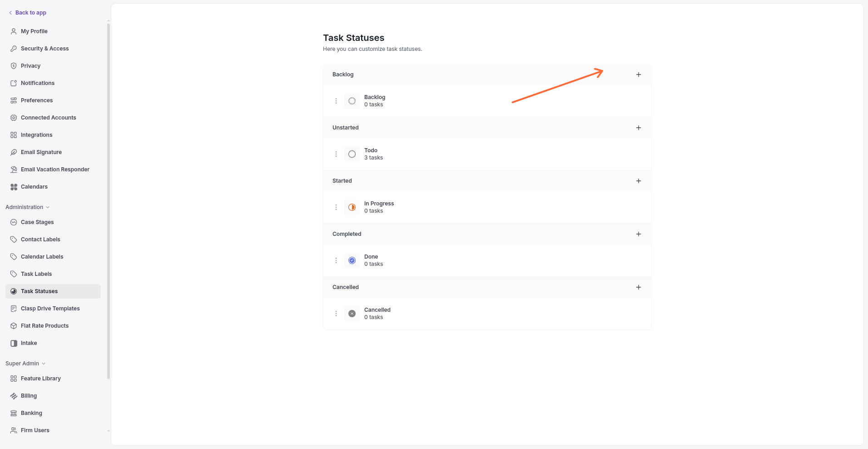This screenshot has width=868, height=449.
Task: Open Clasp Drive Templates page
Action: [53, 309]
